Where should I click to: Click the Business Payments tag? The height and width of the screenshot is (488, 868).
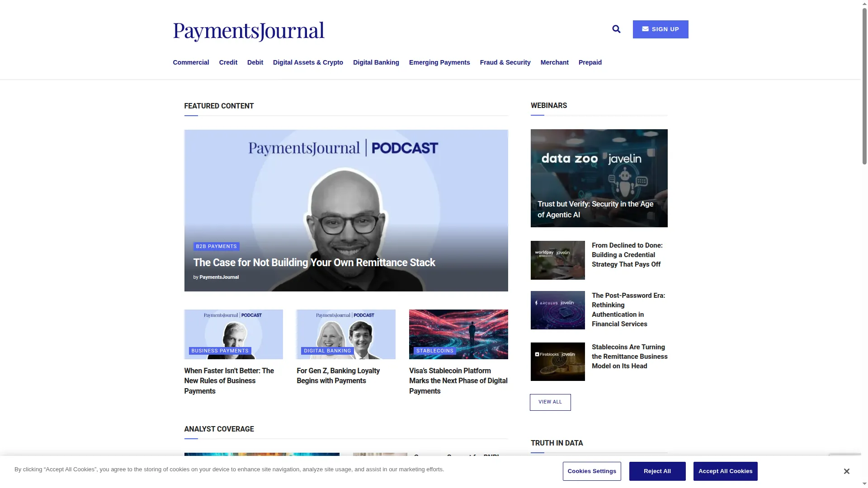click(220, 351)
